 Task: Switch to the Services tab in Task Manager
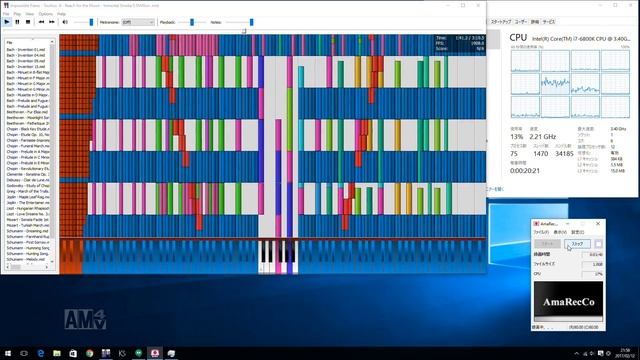549,22
